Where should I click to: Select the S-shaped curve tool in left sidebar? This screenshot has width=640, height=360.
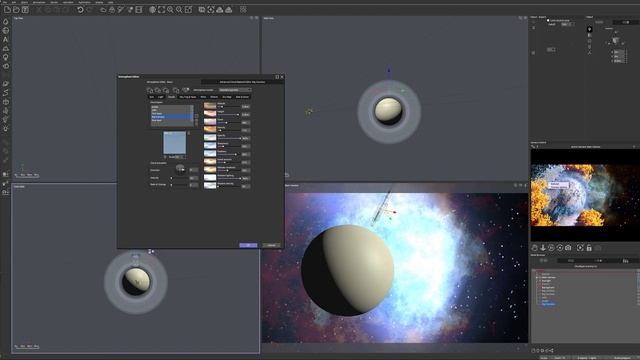[x=6, y=93]
